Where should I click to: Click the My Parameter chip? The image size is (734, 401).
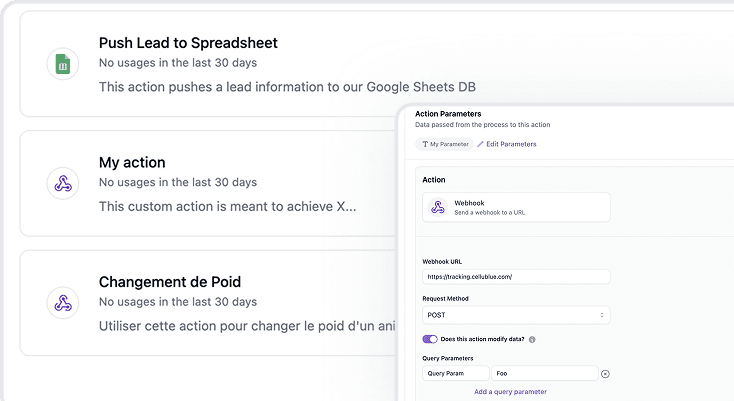click(x=444, y=144)
